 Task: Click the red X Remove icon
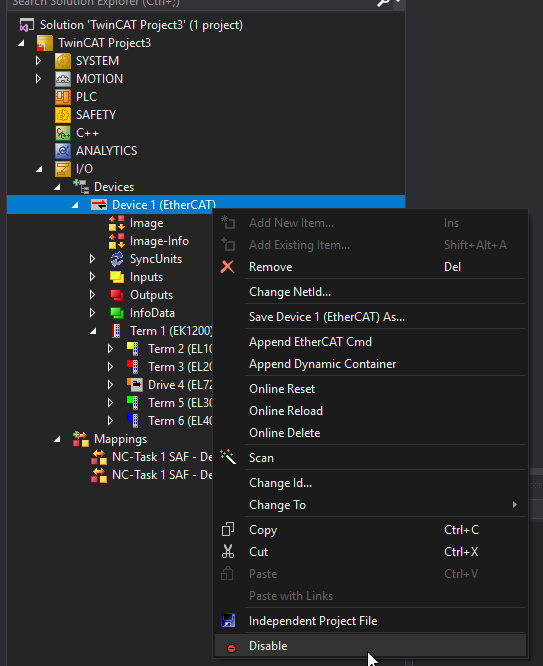[x=228, y=267]
